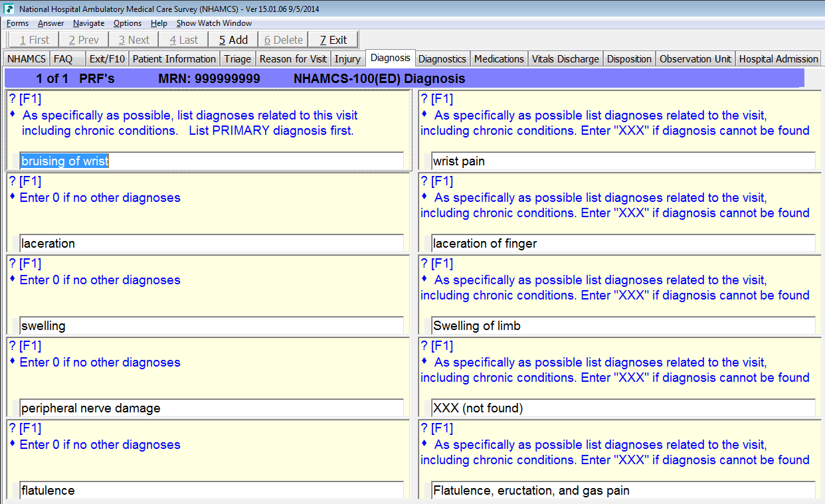Switch to the Medications tab
The width and height of the screenshot is (825, 504).
pyautogui.click(x=499, y=59)
